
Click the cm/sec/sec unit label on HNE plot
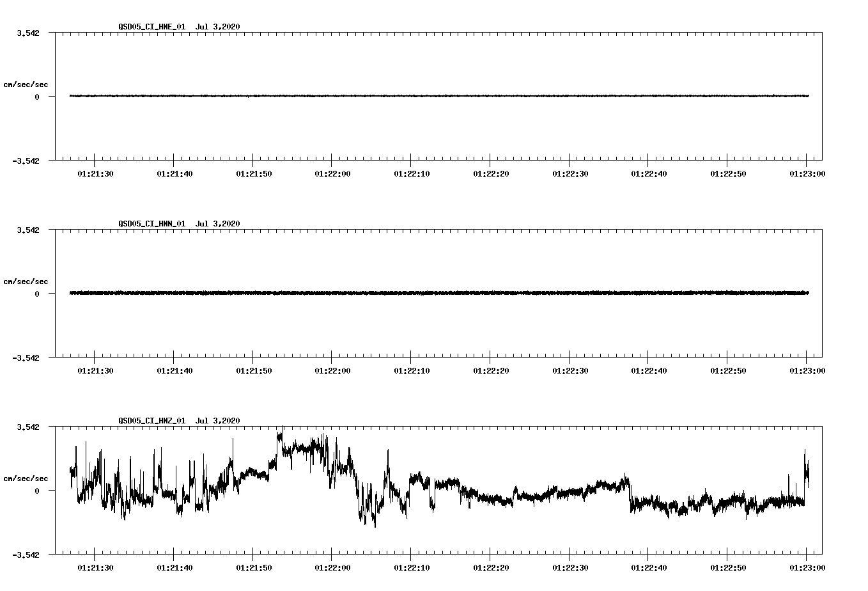tap(26, 84)
